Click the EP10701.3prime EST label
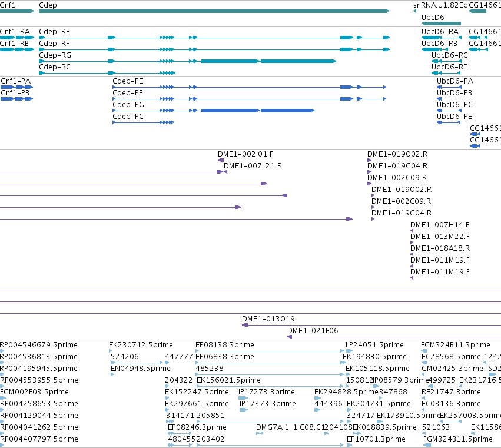The image size is (501, 448). click(376, 439)
